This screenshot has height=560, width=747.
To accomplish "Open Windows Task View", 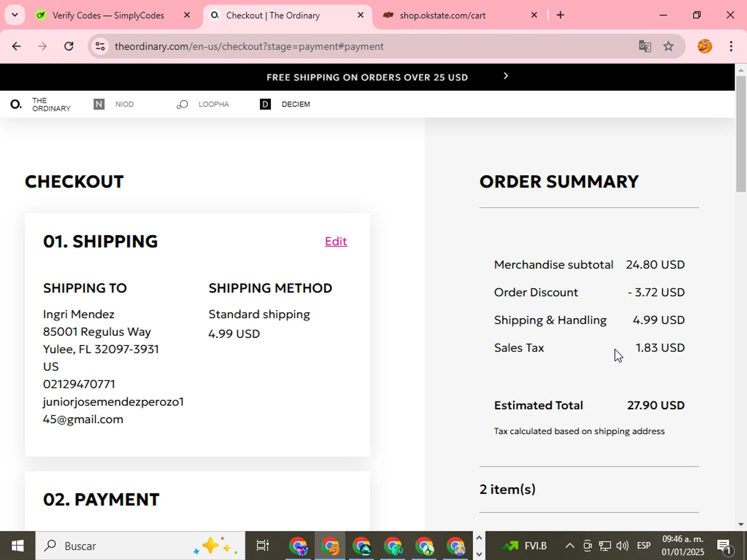I will point(262,546).
